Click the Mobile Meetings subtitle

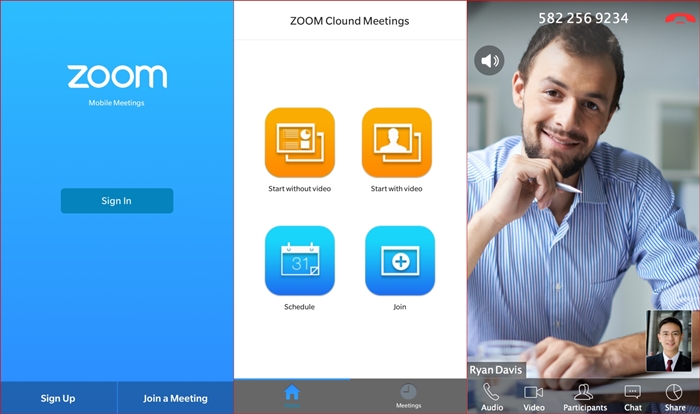pos(117,103)
